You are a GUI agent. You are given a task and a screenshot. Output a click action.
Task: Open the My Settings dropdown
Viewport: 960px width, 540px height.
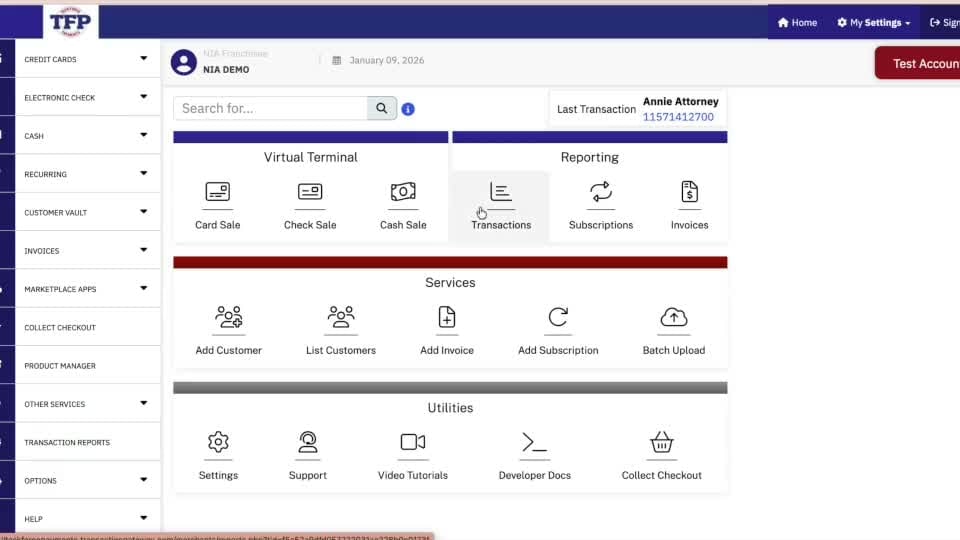(874, 23)
